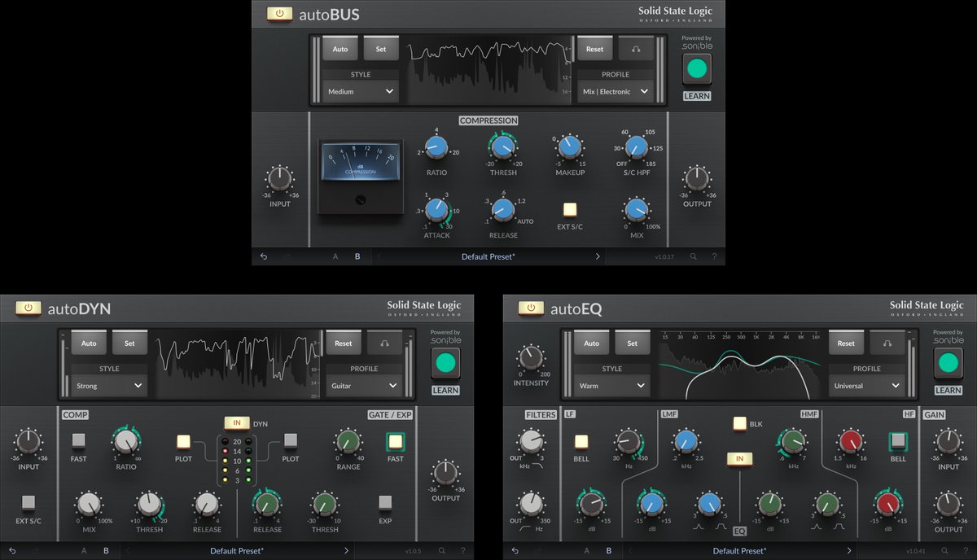Click the Set button in autoEQ
Image resolution: width=977 pixels, height=560 pixels.
coord(633,343)
